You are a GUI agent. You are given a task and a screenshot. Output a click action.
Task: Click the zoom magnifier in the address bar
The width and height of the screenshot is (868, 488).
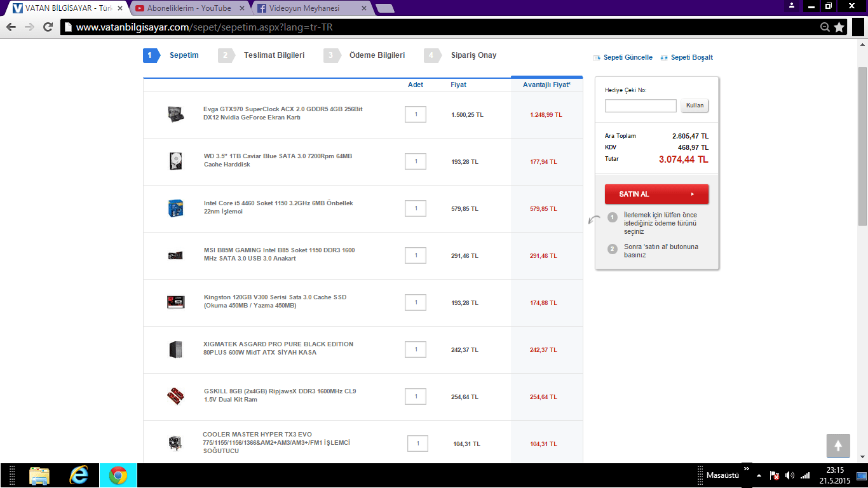[x=825, y=27]
